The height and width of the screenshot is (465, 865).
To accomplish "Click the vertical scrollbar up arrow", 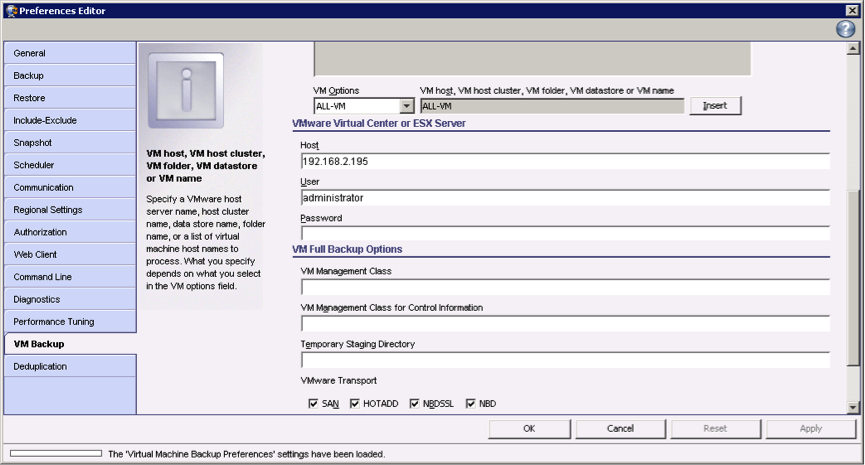I will 853,49.
